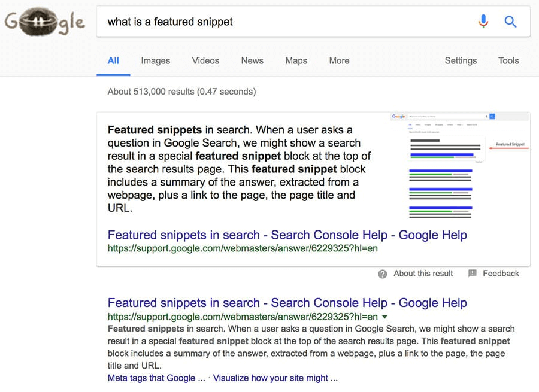Send feedback using the flag icon
The height and width of the screenshot is (392, 539).
[x=474, y=273]
